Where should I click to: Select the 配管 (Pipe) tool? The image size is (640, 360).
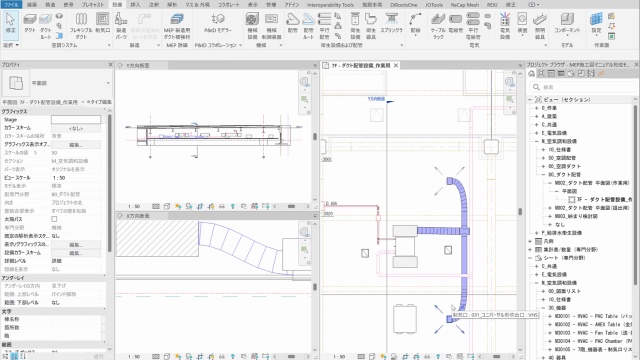pyautogui.click(x=292, y=23)
